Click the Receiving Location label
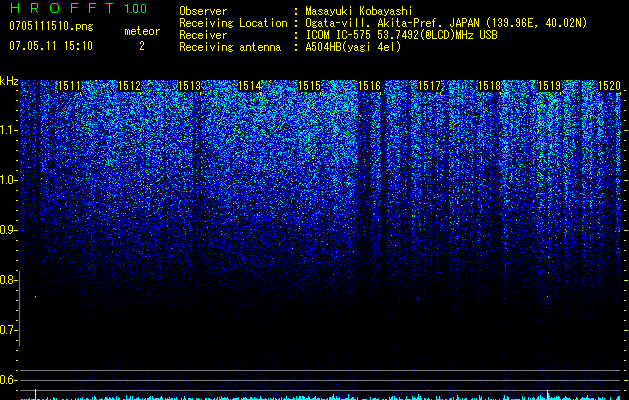 (x=233, y=23)
